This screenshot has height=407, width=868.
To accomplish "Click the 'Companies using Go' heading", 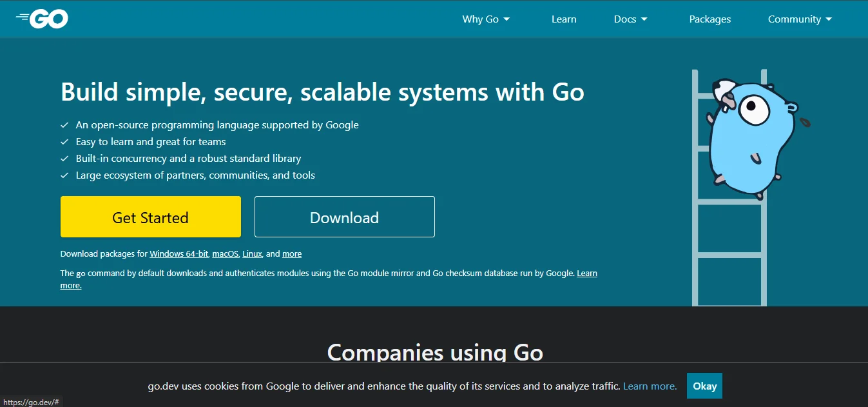I will coord(434,353).
